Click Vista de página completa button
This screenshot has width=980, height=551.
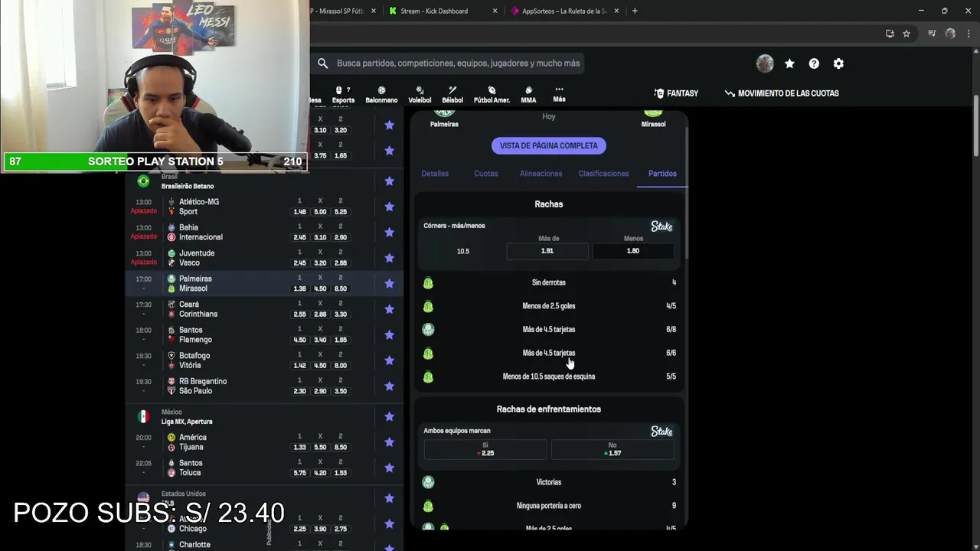(x=549, y=145)
